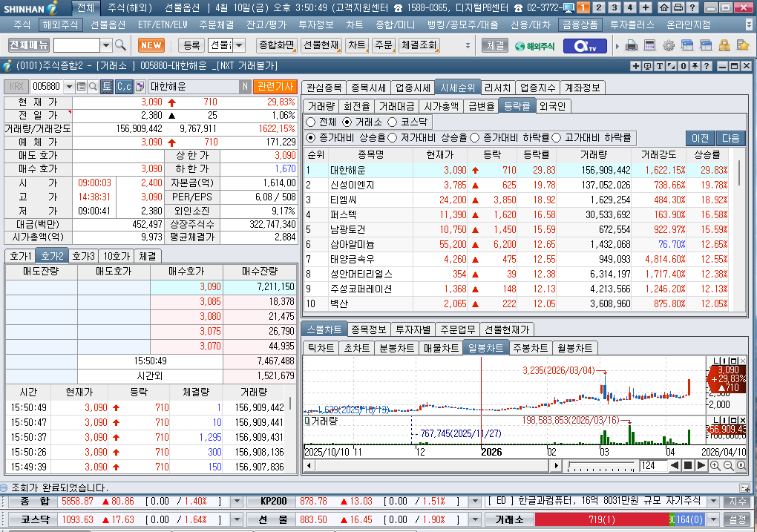Click the chart stop playback button
The width and height of the screenshot is (757, 532).
(x=689, y=466)
